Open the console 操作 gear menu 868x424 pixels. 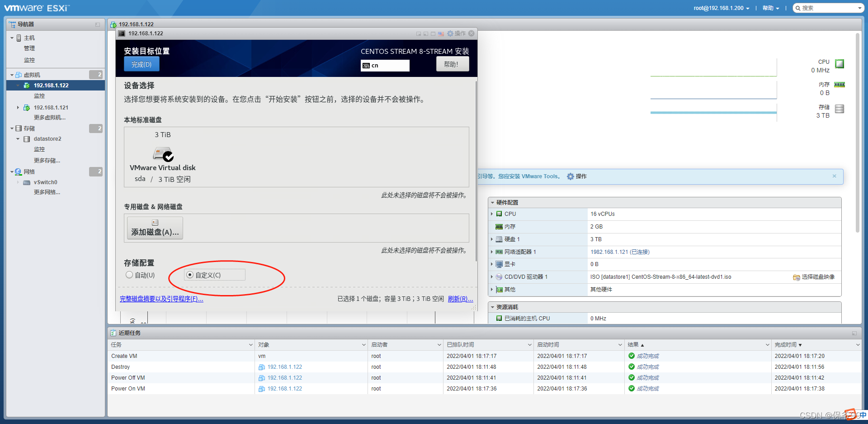[x=456, y=33]
